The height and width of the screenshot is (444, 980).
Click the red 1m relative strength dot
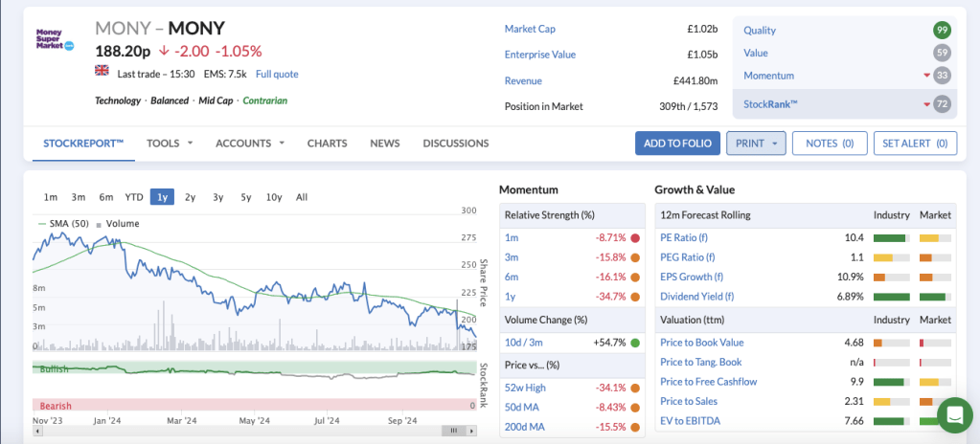tap(635, 237)
